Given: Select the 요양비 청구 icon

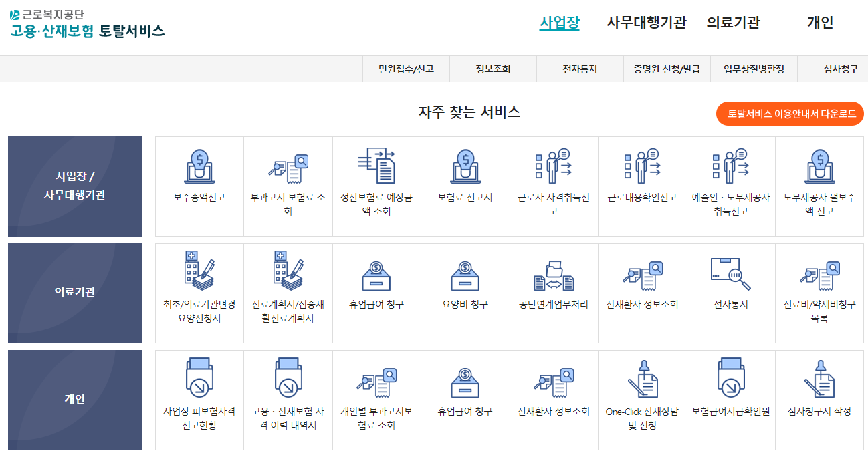Looking at the screenshot, I should (x=465, y=275).
